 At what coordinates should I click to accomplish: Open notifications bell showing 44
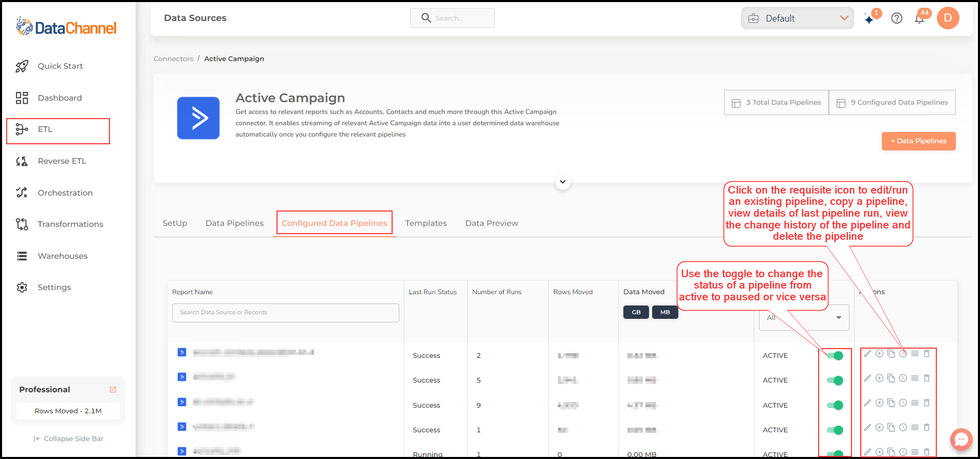coord(919,19)
